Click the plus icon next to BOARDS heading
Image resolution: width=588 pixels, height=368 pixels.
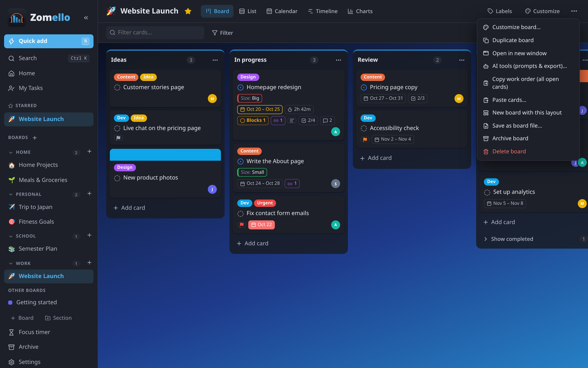(35, 138)
